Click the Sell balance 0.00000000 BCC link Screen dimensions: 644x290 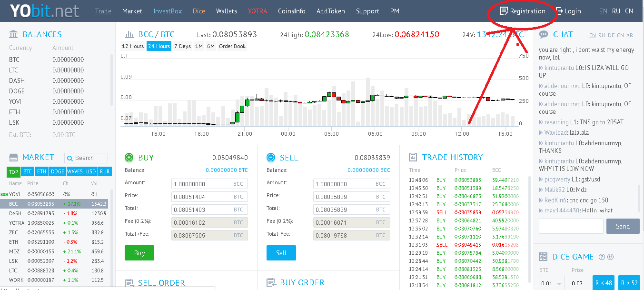(x=368, y=170)
